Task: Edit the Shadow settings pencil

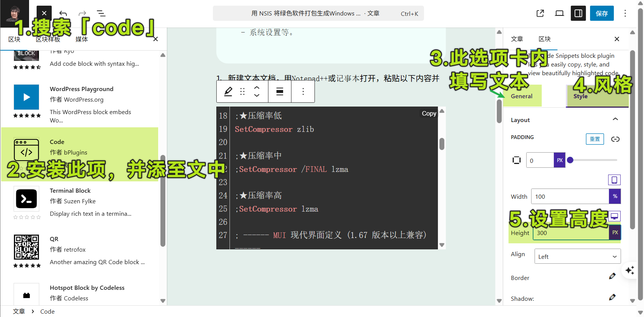Action: tap(612, 297)
